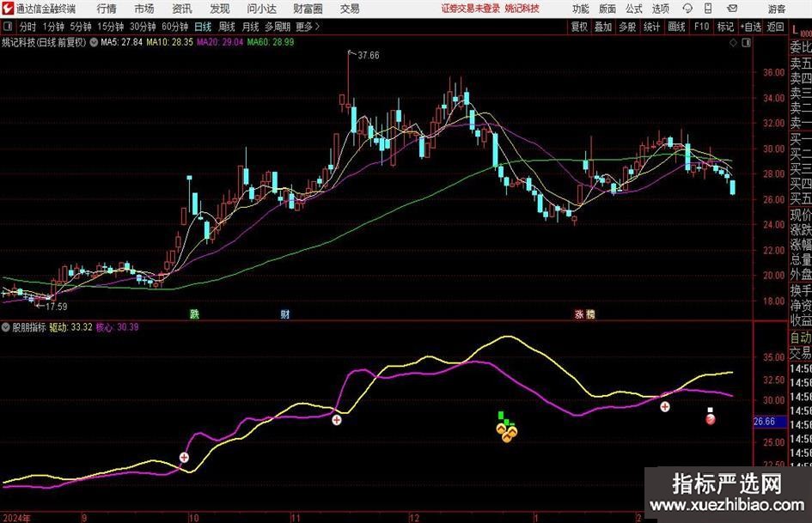Click the red plus signal near February

coord(665,407)
